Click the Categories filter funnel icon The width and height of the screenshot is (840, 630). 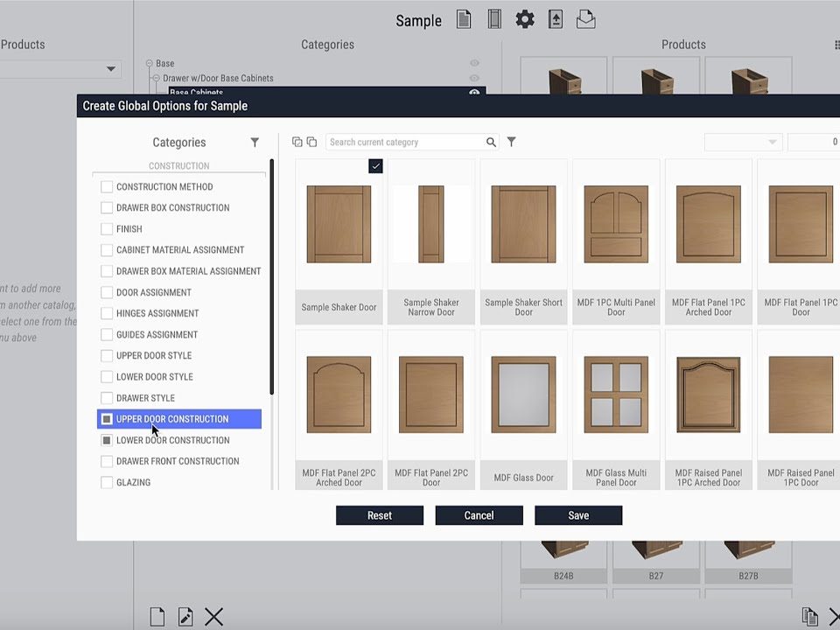(x=255, y=143)
